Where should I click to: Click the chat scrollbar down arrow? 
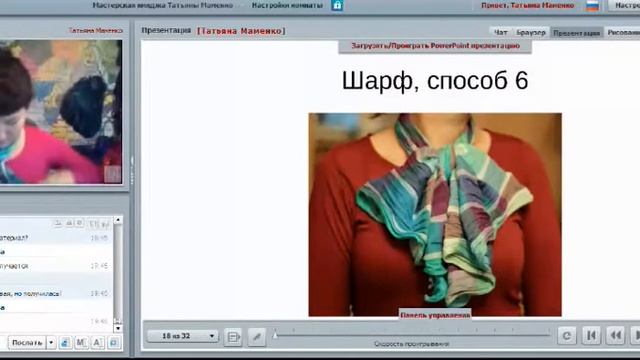click(118, 328)
